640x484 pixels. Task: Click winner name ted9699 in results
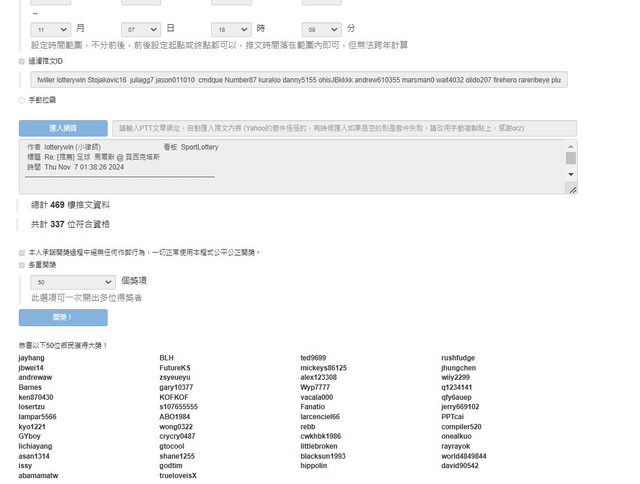pos(313,357)
